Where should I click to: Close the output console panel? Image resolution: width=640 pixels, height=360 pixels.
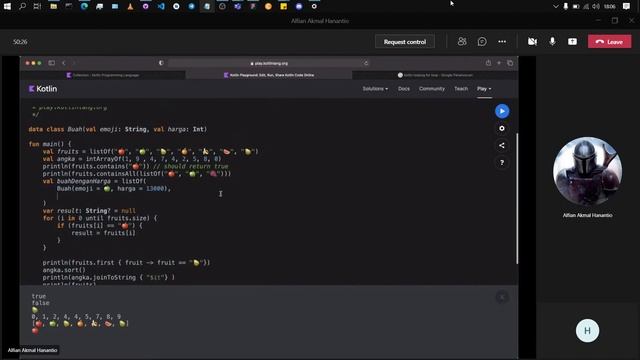pyautogui.click(x=502, y=297)
